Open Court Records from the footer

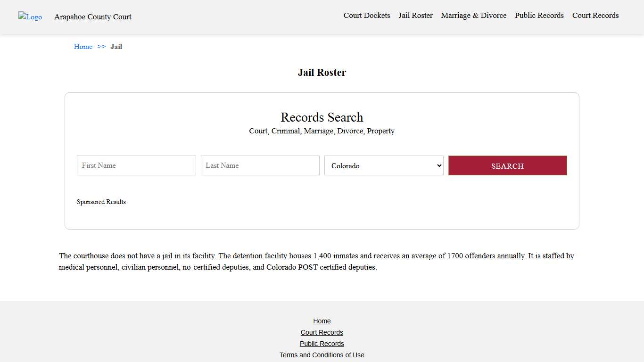pos(322,332)
